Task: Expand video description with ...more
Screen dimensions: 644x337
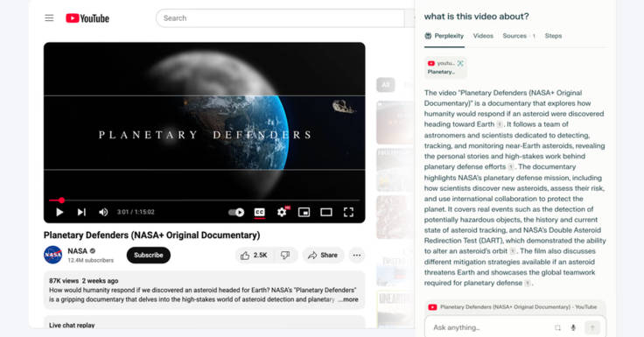Action: coord(348,299)
